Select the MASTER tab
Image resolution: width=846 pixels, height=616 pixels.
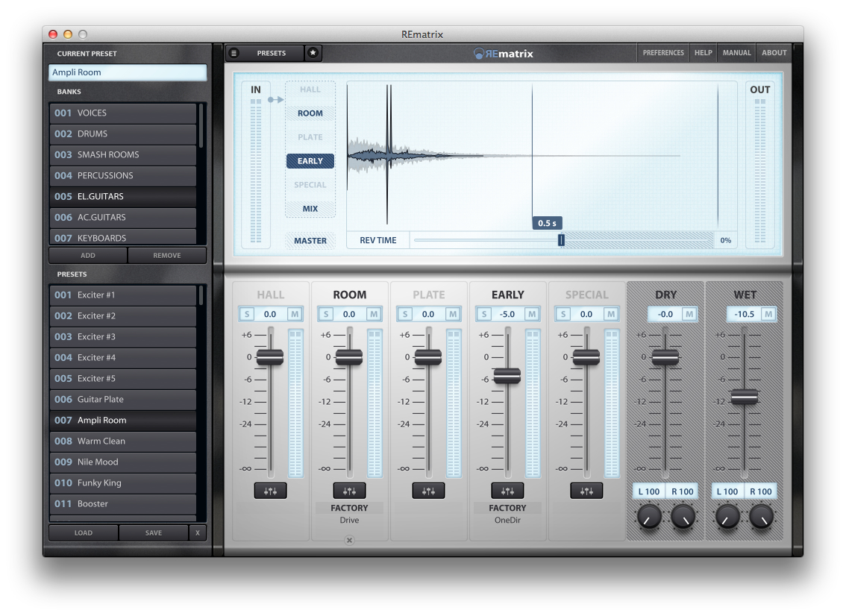click(x=310, y=240)
